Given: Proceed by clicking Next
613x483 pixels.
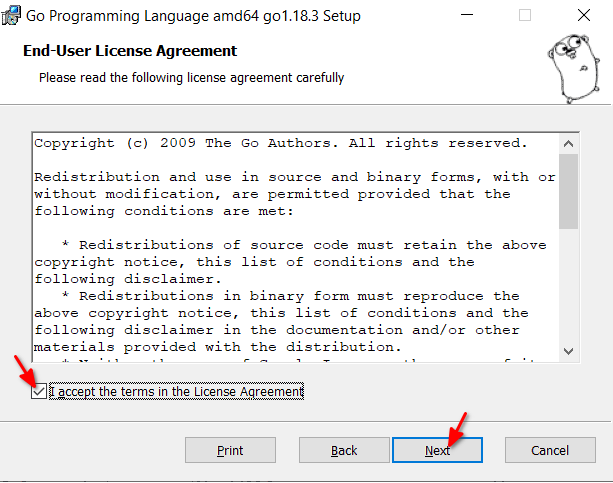Looking at the screenshot, I should (x=437, y=451).
